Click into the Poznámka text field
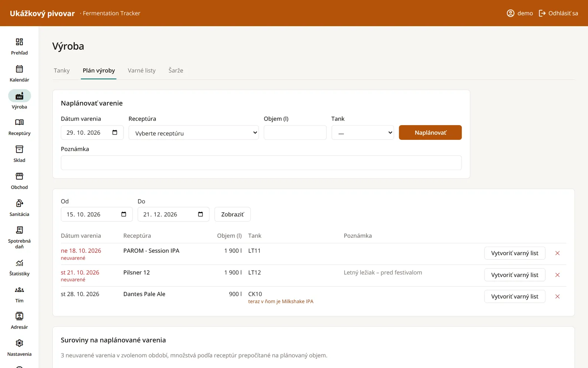 click(261, 163)
